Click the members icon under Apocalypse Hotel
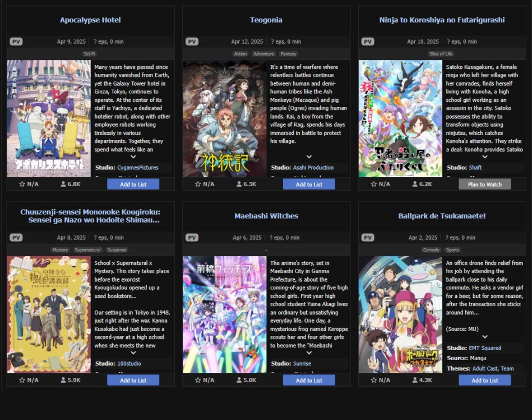The image size is (532, 420). 63,184
